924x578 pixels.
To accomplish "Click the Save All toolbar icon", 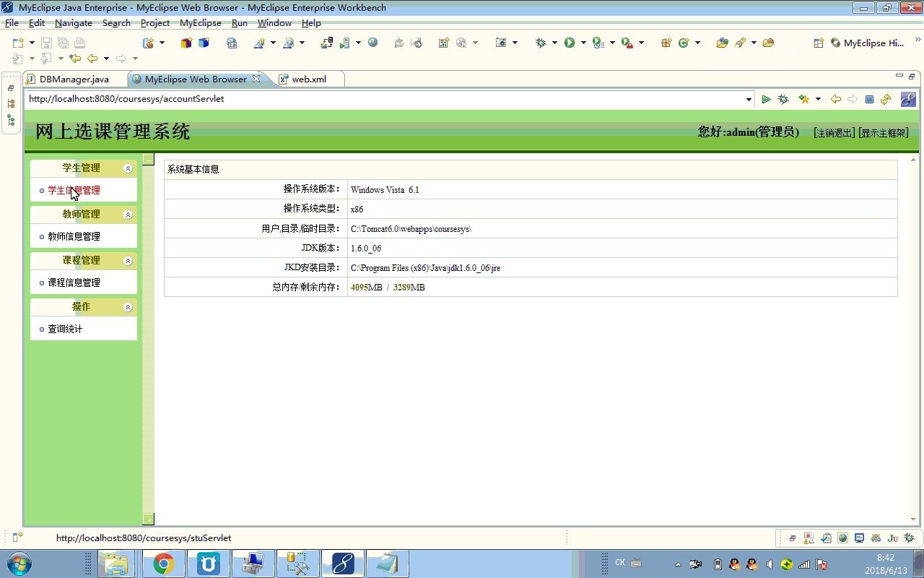I will pyautogui.click(x=62, y=43).
